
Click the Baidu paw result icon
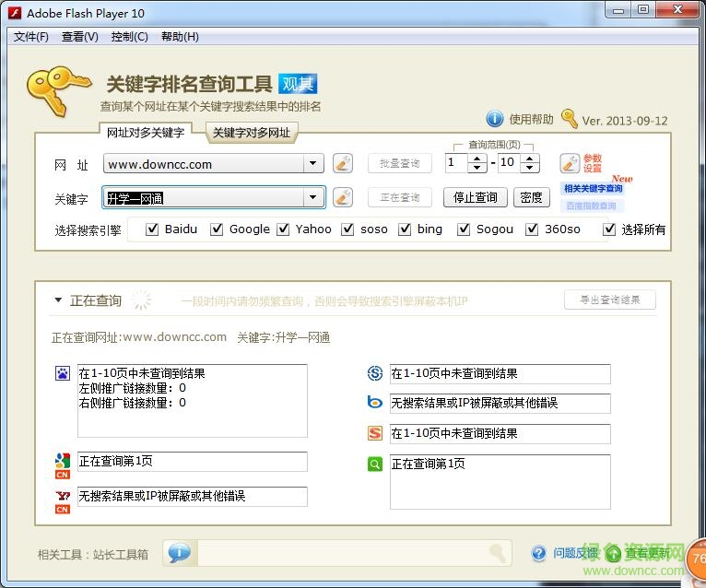click(x=63, y=373)
